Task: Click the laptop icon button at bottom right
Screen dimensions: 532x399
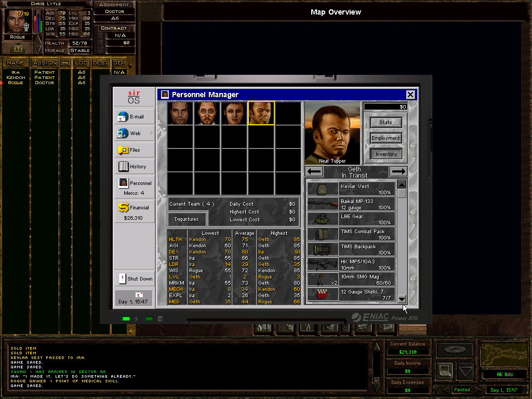Action: pyautogui.click(x=445, y=370)
